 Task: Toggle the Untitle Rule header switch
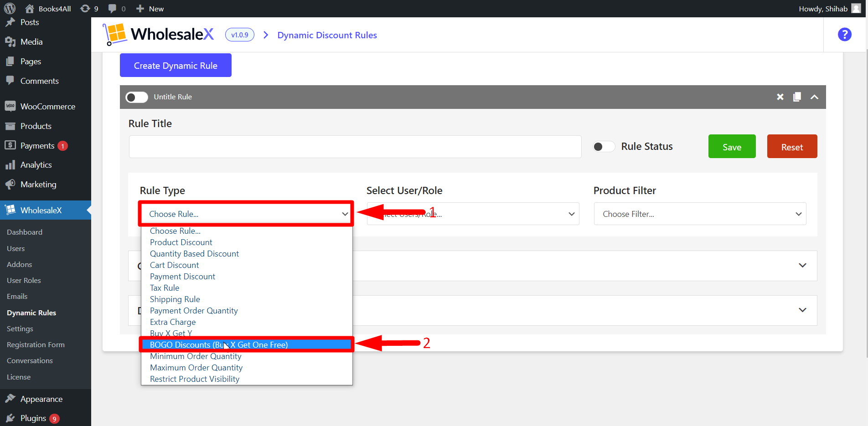(137, 97)
